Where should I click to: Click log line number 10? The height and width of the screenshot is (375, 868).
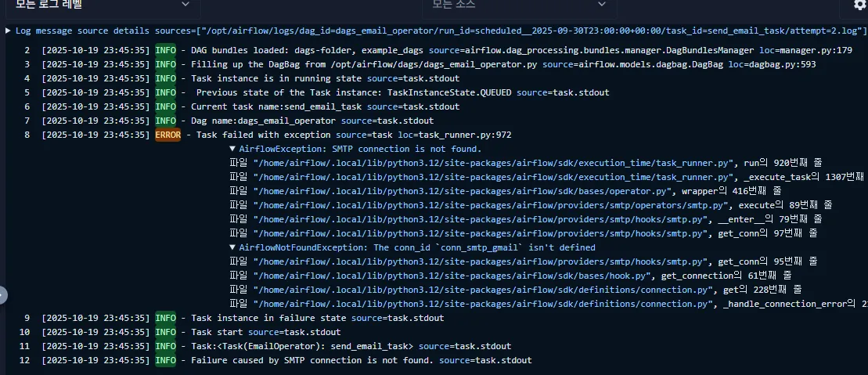click(x=25, y=333)
